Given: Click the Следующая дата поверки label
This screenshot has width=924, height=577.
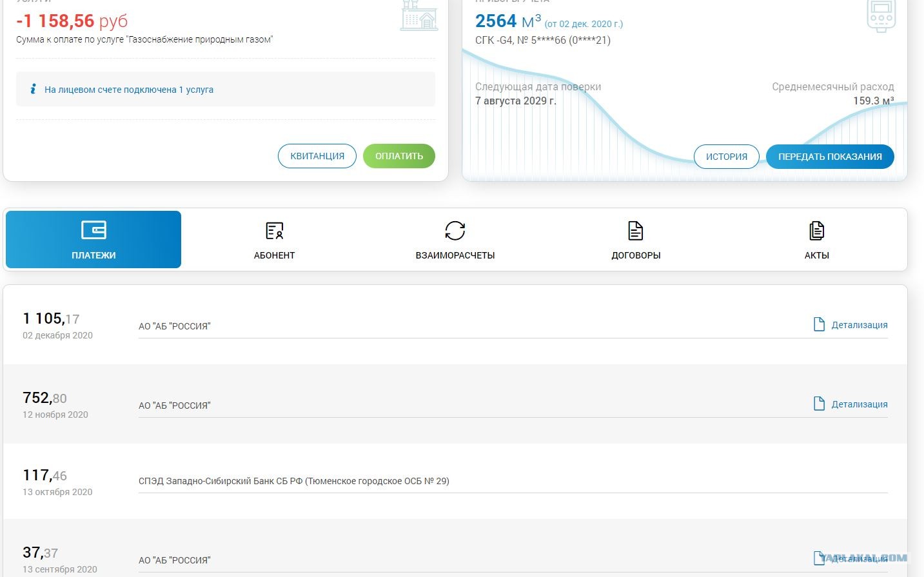Looking at the screenshot, I should coord(538,86).
